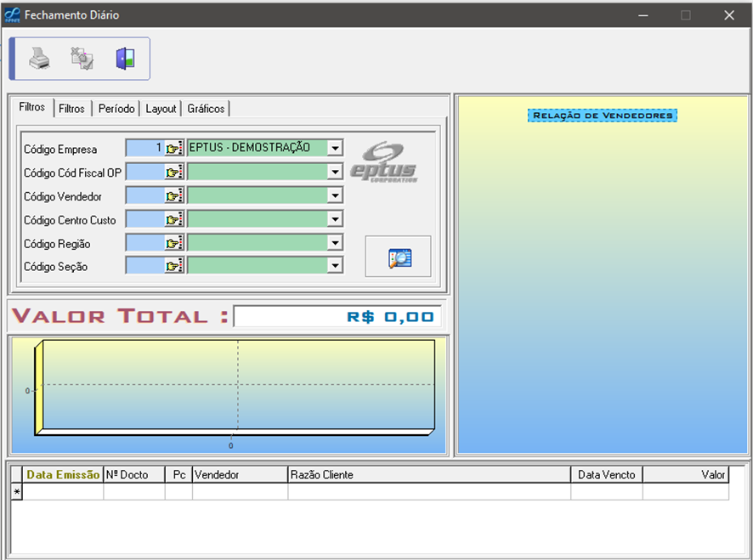Open lookup icon beside Código Vendedor
This screenshot has height=560, width=753.
click(174, 195)
